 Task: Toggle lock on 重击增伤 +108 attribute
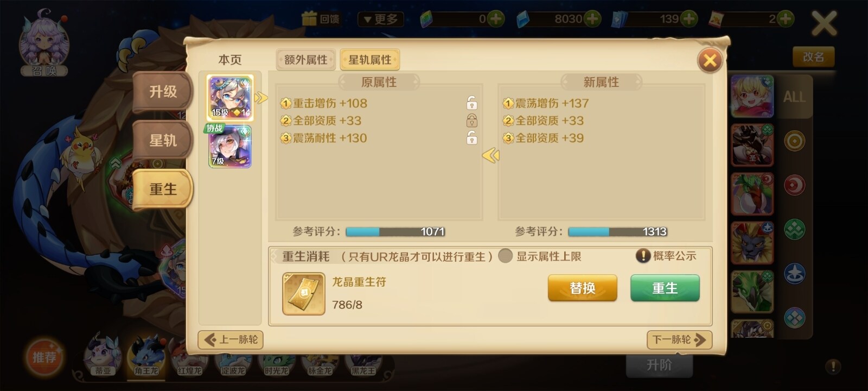pyautogui.click(x=472, y=103)
